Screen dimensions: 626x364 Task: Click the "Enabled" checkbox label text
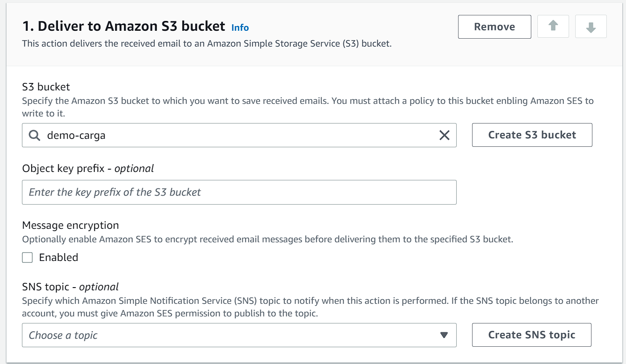click(58, 257)
